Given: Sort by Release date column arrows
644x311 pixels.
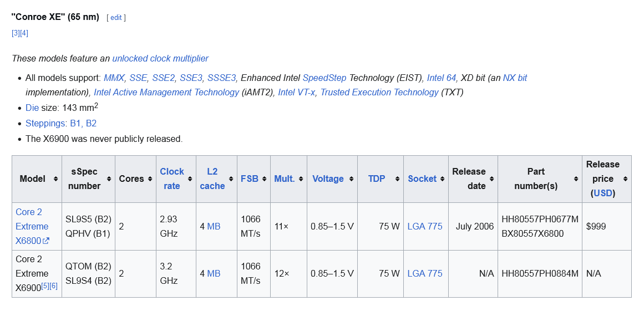Looking at the screenshot, I should 491,179.
